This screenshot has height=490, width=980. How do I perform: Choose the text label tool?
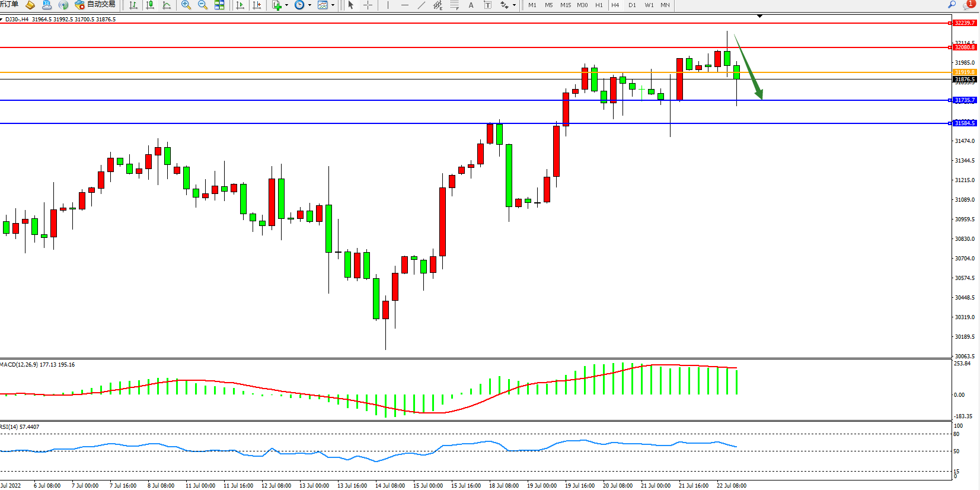(x=471, y=5)
